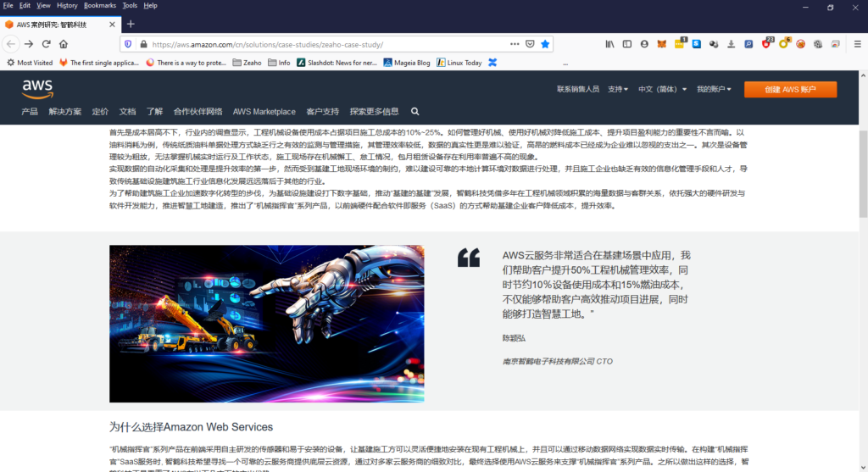Open a new browser tab
The width and height of the screenshot is (868, 472).
tap(131, 25)
